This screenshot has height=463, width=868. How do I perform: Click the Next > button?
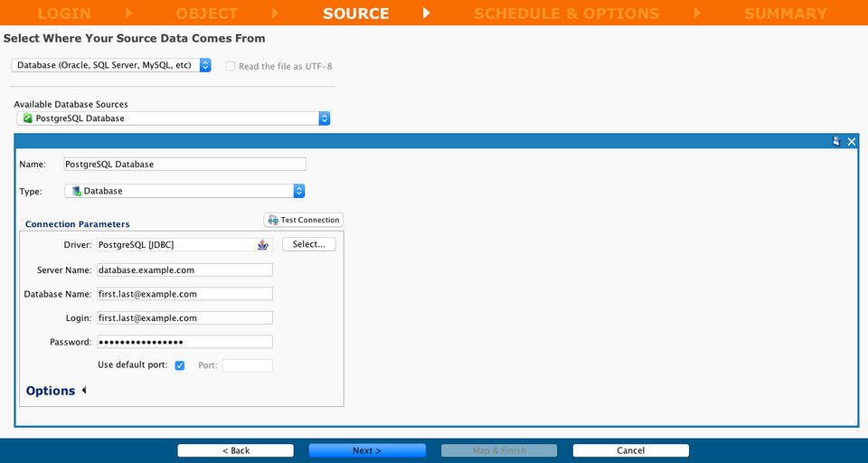click(x=367, y=450)
